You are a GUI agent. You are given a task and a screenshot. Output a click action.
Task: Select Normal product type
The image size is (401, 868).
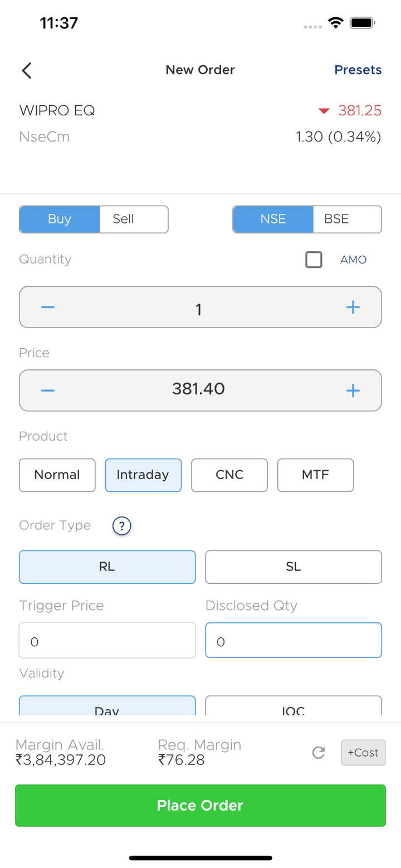click(x=57, y=475)
